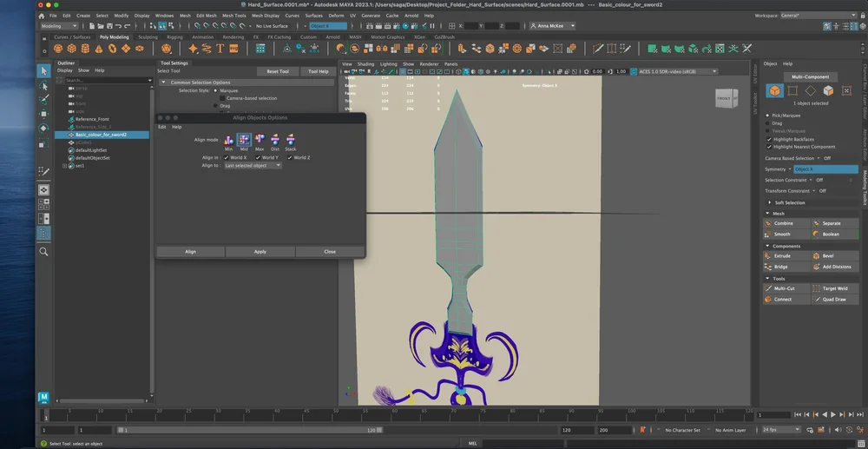
Task: Click the playback range slider bar
Action: click(x=248, y=430)
